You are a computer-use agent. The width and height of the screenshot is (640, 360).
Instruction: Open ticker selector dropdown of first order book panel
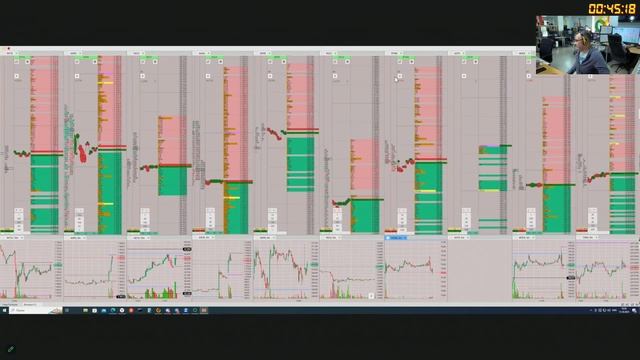(10, 53)
